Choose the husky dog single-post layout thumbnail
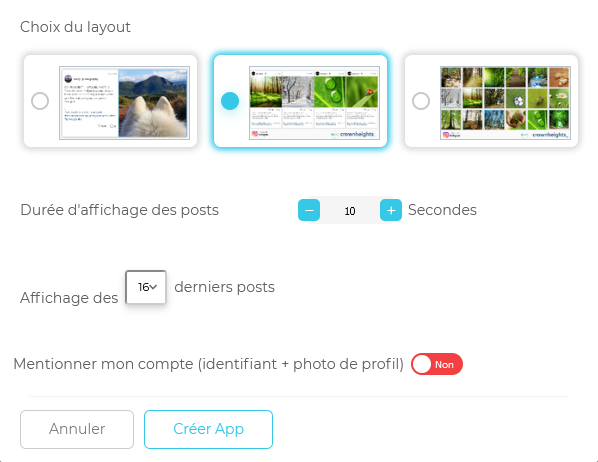 (x=124, y=103)
